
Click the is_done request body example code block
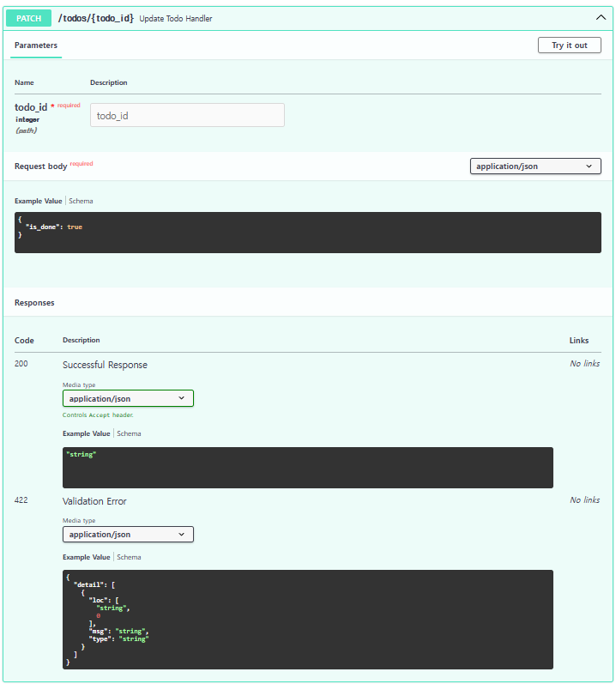tap(307, 233)
